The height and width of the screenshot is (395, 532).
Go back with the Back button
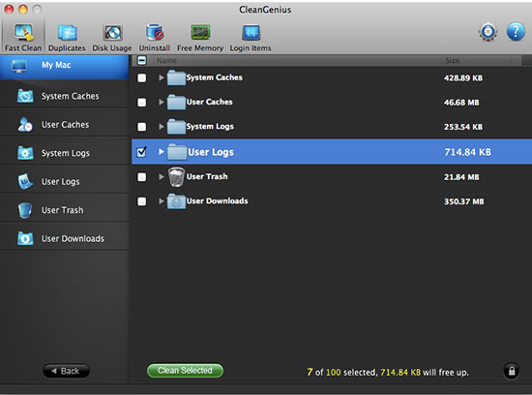pyautogui.click(x=66, y=371)
